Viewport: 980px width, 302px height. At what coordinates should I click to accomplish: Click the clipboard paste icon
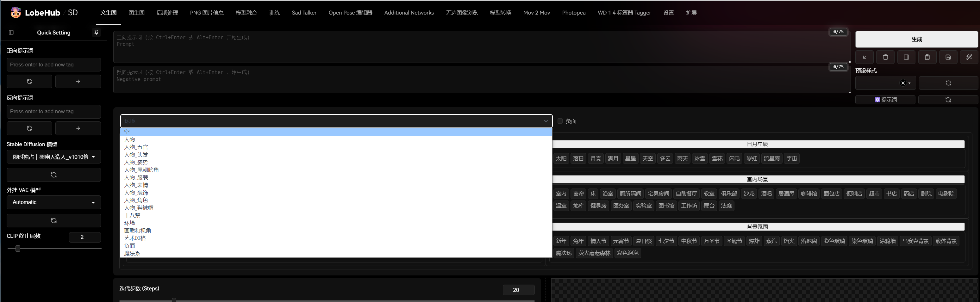[x=927, y=57]
